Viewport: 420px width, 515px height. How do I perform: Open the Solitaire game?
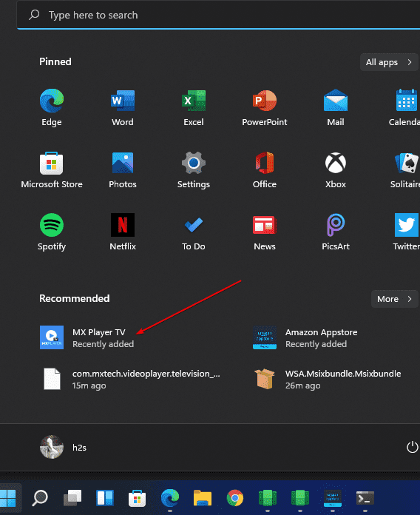(x=405, y=169)
